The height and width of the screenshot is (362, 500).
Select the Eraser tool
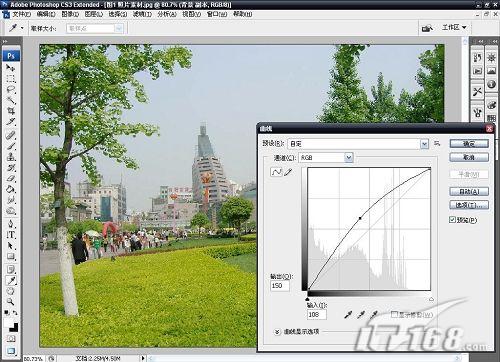(x=11, y=178)
